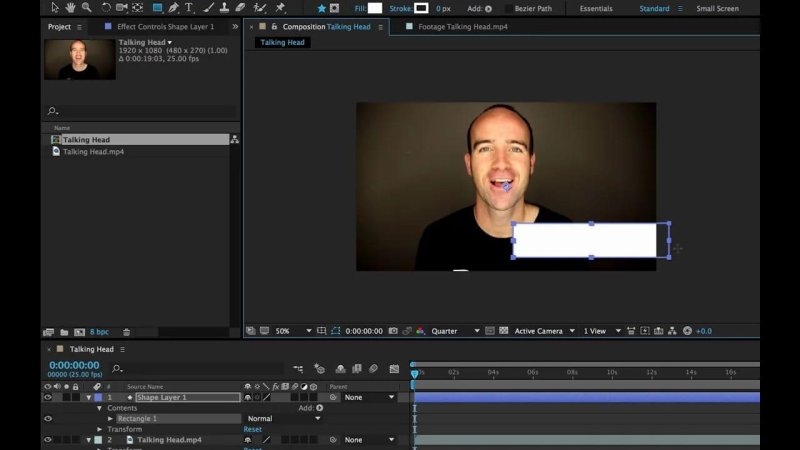Image resolution: width=800 pixels, height=450 pixels.
Task: Open the Active Camera dropdown
Action: 544,331
